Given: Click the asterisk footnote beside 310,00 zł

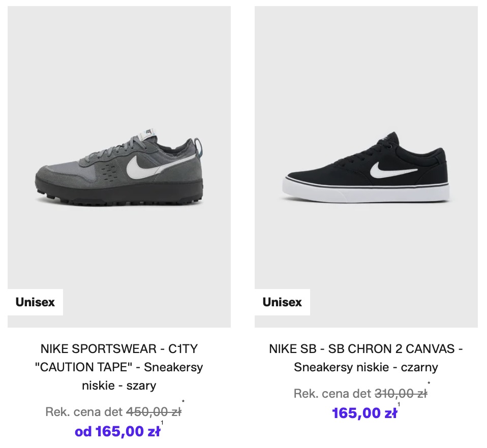Looking at the screenshot, I should click(429, 384).
